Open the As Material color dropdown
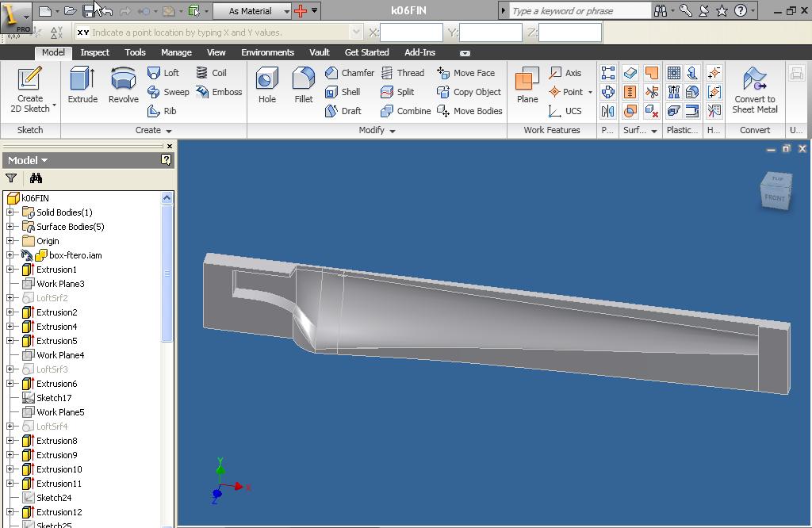This screenshot has width=812, height=528. [x=287, y=11]
